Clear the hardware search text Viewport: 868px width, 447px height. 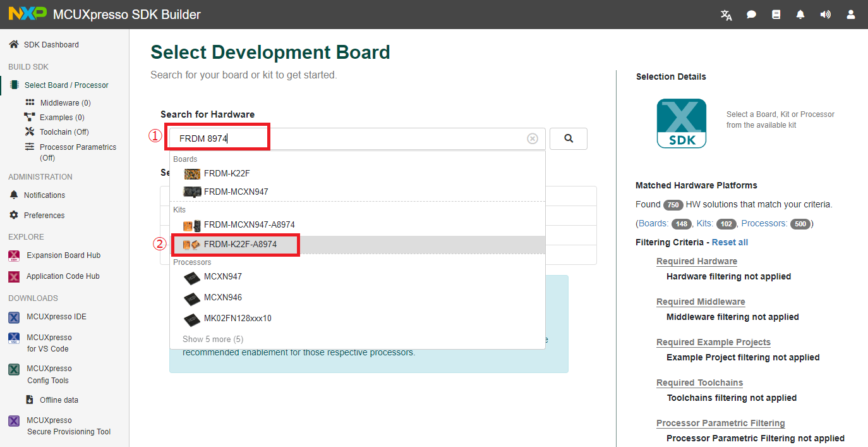click(x=533, y=139)
